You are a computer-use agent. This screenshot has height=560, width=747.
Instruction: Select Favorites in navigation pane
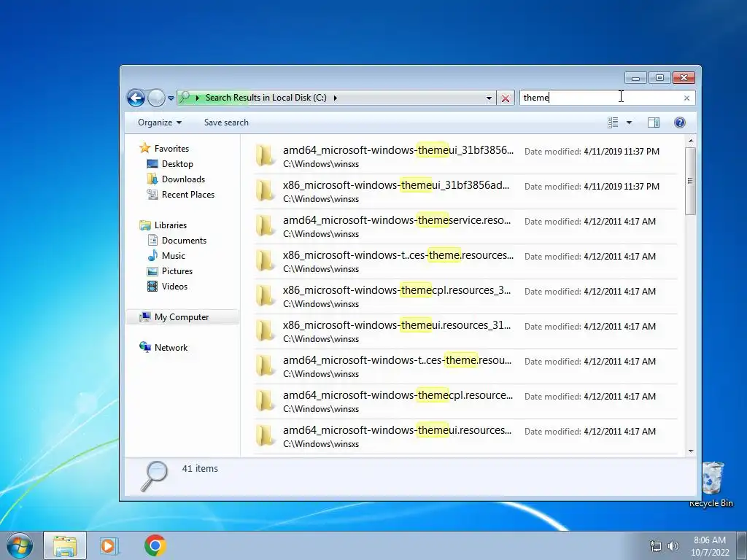(171, 149)
